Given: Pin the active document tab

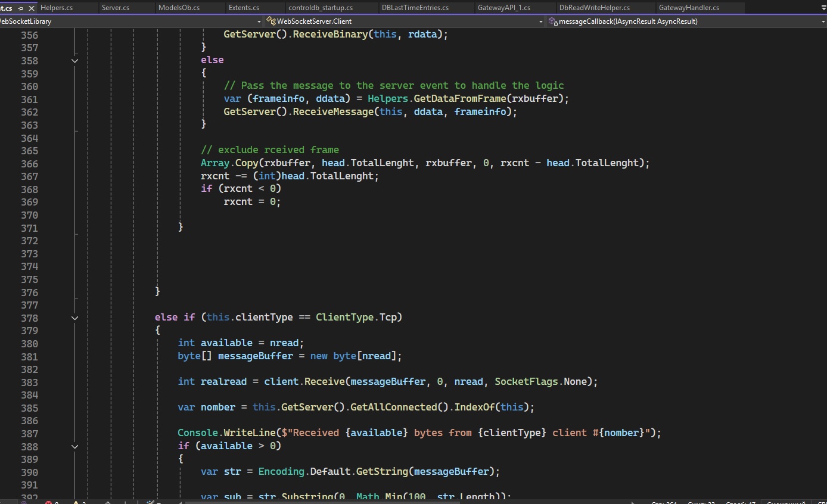Looking at the screenshot, I should coord(21,8).
